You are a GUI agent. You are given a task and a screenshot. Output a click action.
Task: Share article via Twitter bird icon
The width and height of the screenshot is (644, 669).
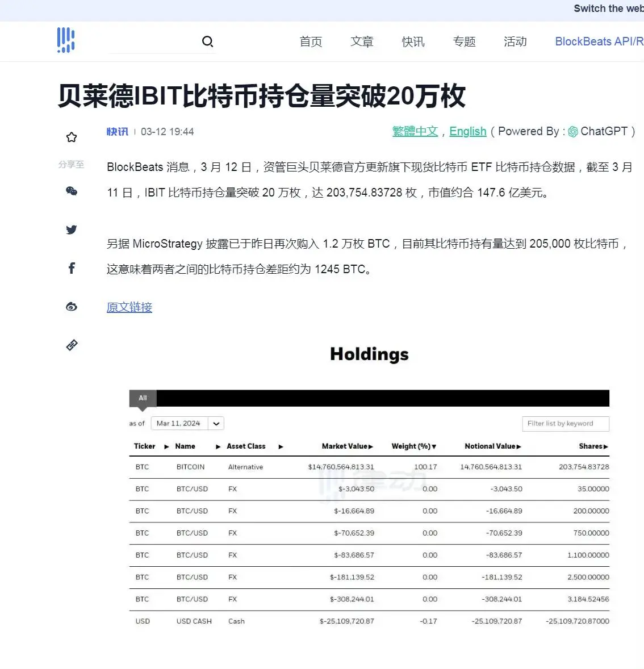pyautogui.click(x=72, y=229)
